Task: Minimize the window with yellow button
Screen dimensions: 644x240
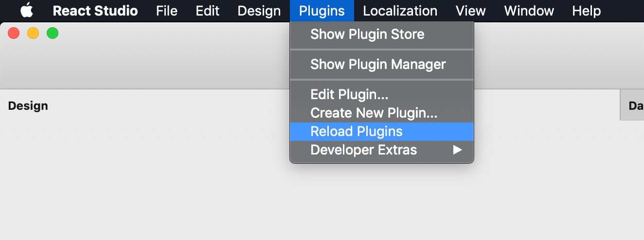Action: pyautogui.click(x=33, y=33)
